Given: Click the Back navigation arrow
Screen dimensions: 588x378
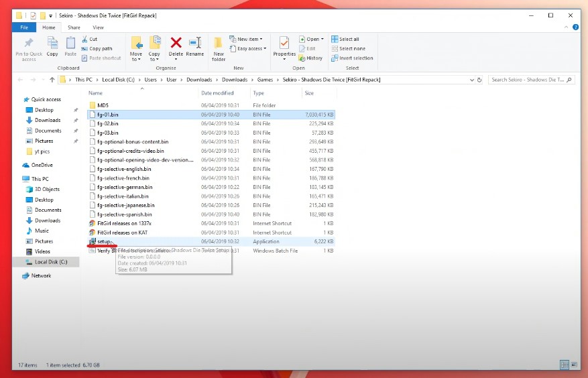Looking at the screenshot, I should (21, 80).
